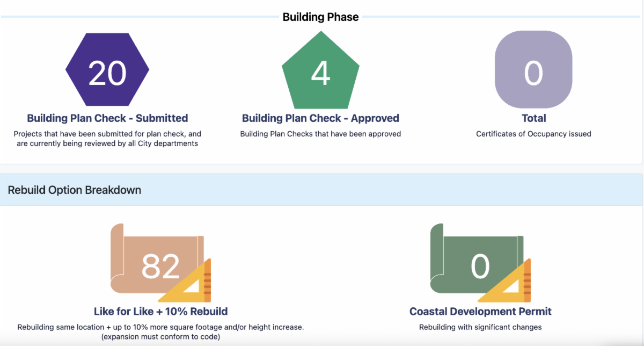Click the Building Phase section title
The width and height of the screenshot is (644, 346).
tap(320, 17)
